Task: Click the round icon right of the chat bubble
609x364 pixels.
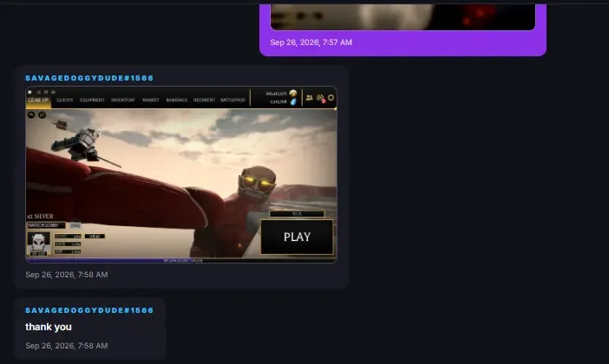Action: pyautogui.click(x=42, y=115)
